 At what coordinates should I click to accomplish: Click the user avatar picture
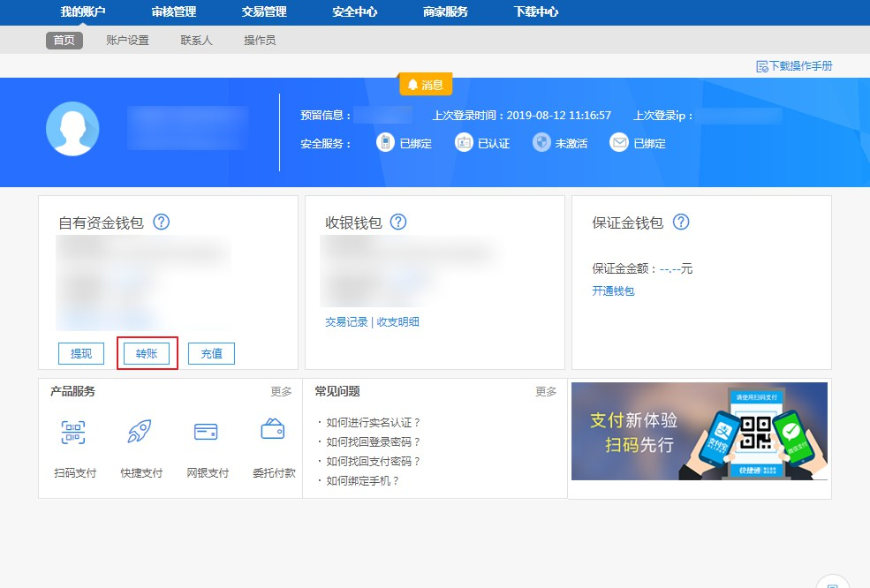72,129
